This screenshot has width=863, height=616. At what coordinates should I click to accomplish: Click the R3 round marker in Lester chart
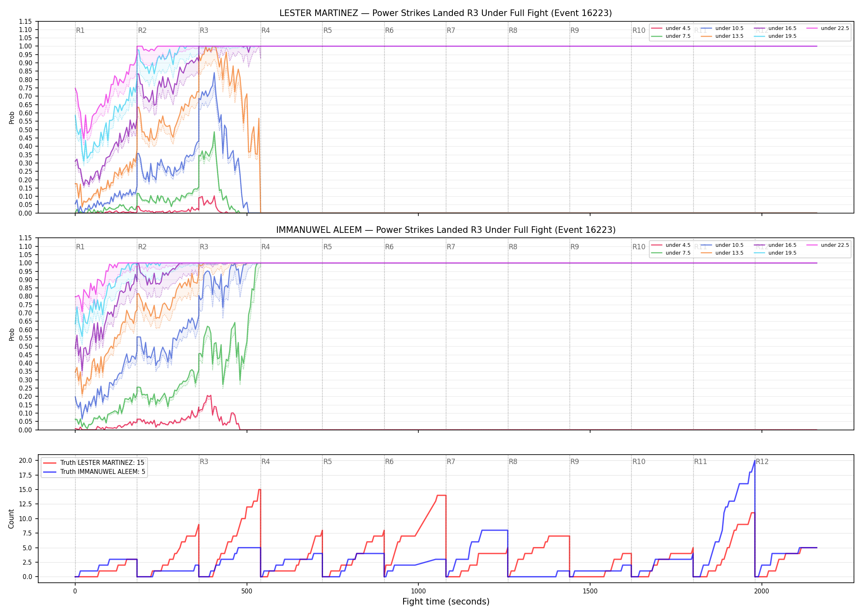[204, 30]
